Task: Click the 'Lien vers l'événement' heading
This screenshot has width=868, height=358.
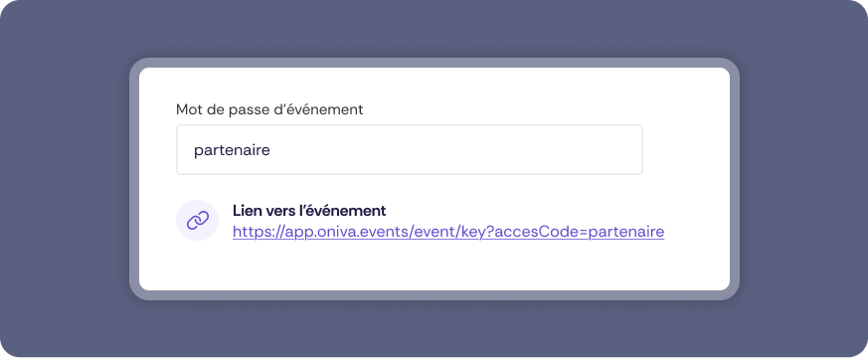Action: click(x=309, y=211)
